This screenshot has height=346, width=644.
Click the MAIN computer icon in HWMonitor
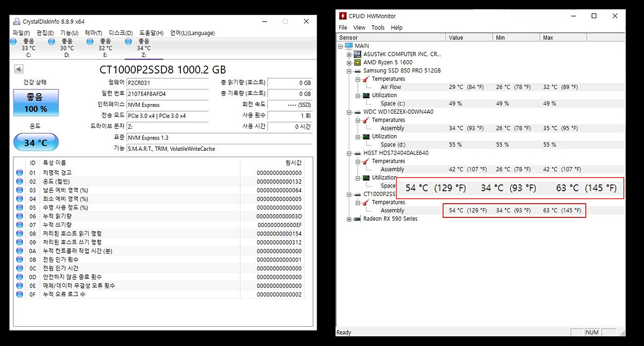(x=349, y=46)
